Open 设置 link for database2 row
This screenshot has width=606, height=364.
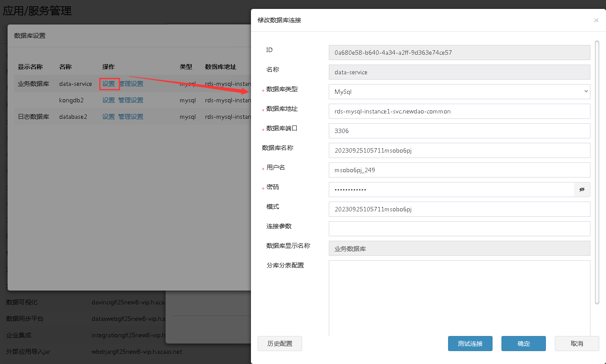[x=109, y=117]
